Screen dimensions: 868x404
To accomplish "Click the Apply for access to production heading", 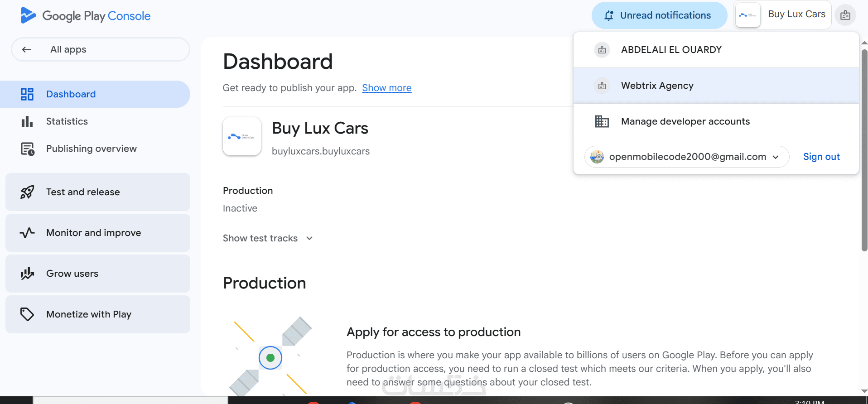I will pyautogui.click(x=434, y=332).
